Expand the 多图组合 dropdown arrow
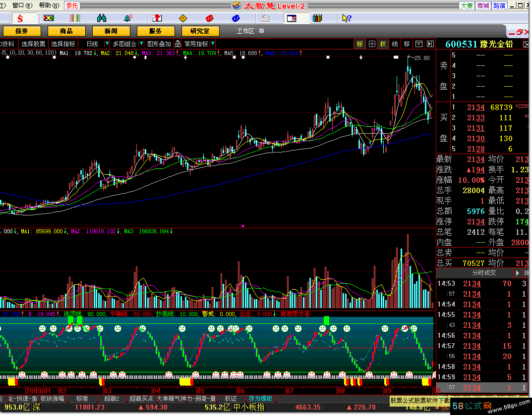Screen dimensions: 532x415 [141, 44]
